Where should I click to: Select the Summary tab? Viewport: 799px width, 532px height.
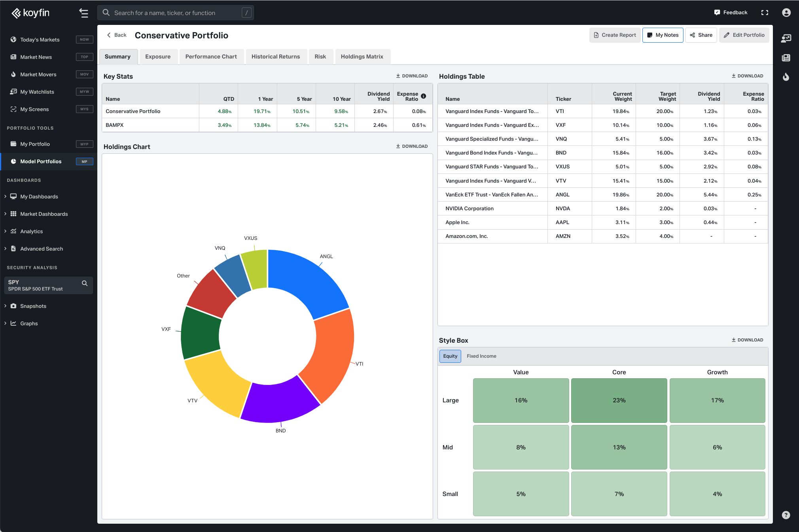pos(117,57)
